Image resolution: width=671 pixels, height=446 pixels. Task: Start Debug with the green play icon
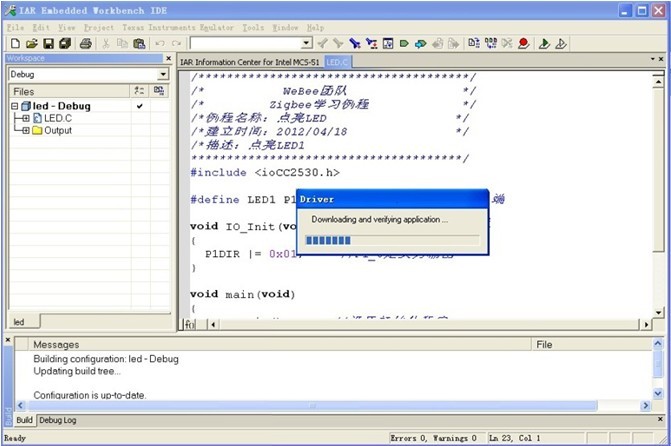tap(544, 43)
